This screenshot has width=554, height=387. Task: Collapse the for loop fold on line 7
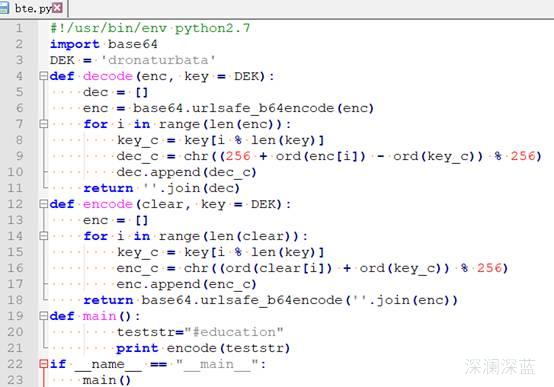43,124
